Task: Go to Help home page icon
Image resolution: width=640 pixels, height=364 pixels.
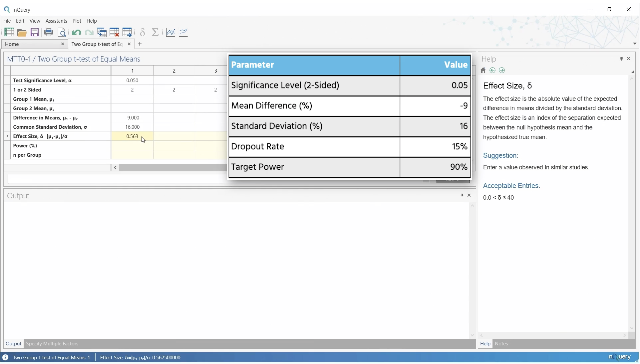Action: point(483,71)
